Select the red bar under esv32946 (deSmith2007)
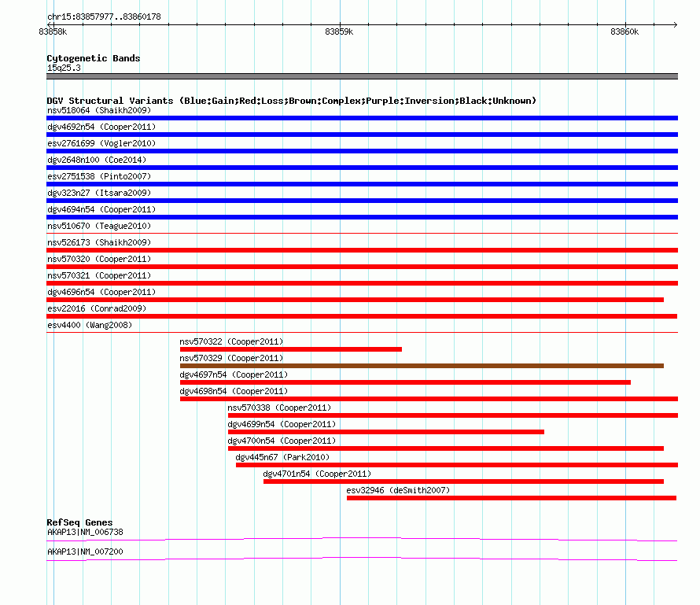This screenshot has width=700, height=605. coord(511,498)
